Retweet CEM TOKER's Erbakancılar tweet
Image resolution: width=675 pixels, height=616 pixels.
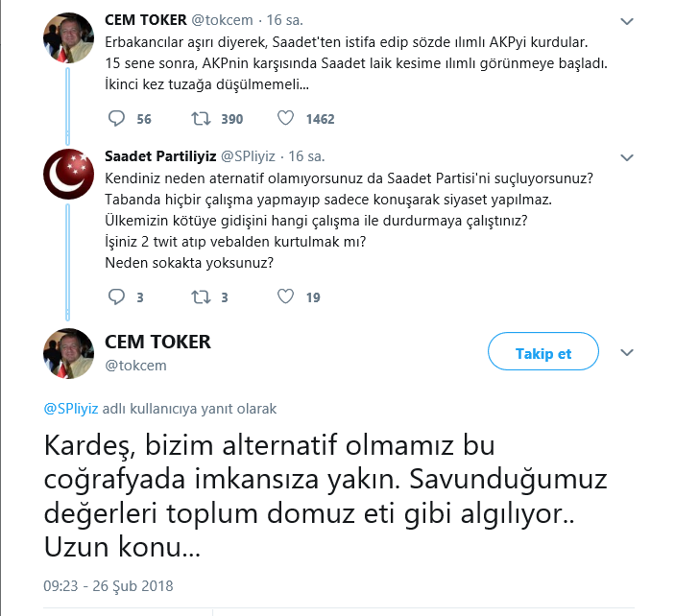point(202,119)
